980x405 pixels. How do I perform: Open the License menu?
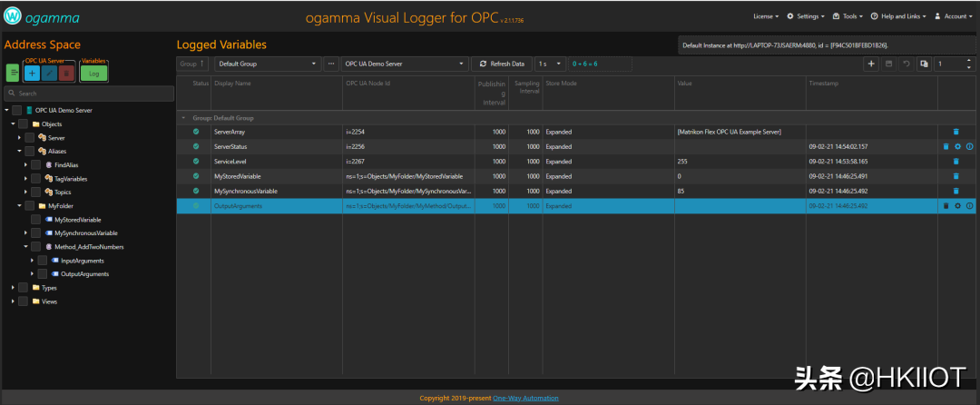click(766, 17)
